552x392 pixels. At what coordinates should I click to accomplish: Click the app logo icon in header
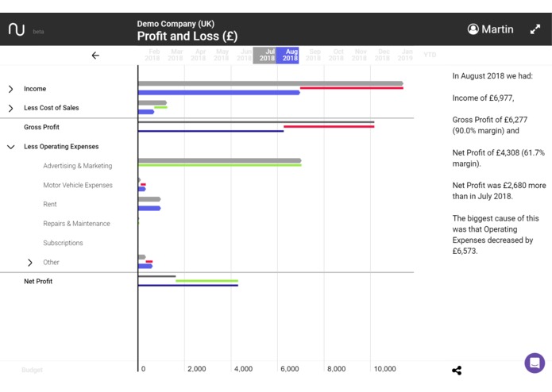click(x=17, y=29)
